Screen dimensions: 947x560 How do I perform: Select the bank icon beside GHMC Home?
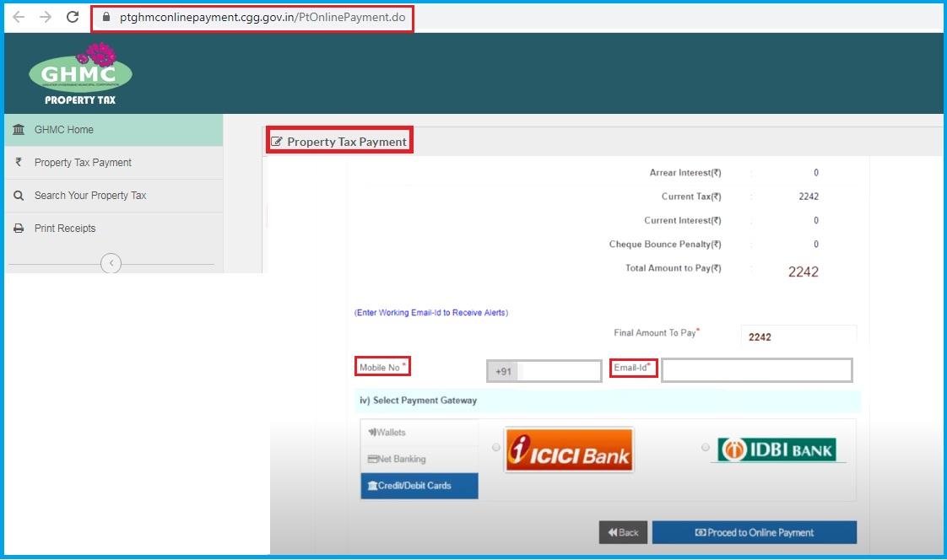point(18,130)
